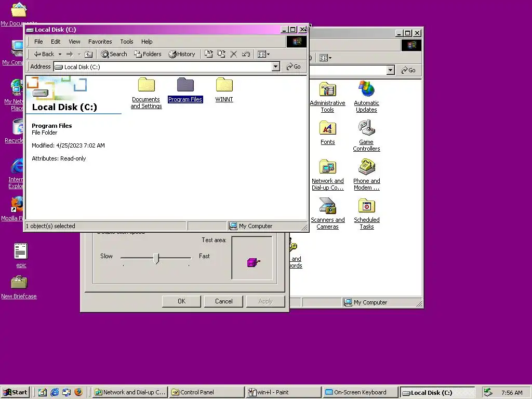The height and width of the screenshot is (399, 532).
Task: Open the Help menu
Action: [147, 42]
